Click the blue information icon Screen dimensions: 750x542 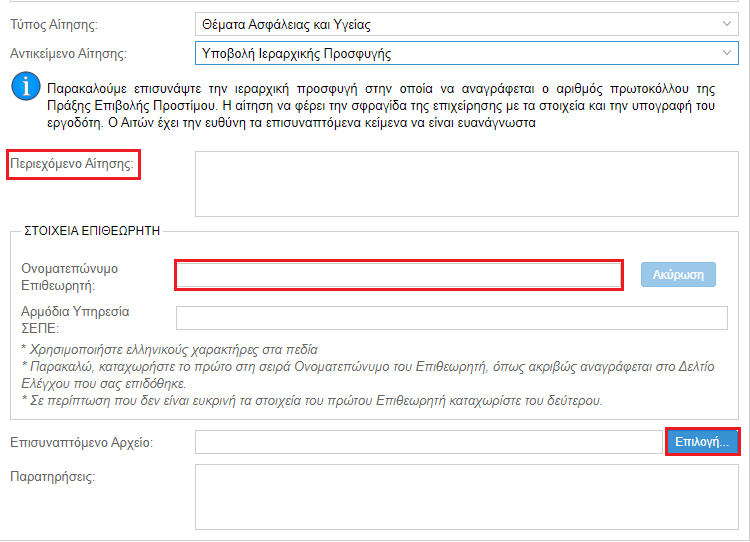(26, 86)
